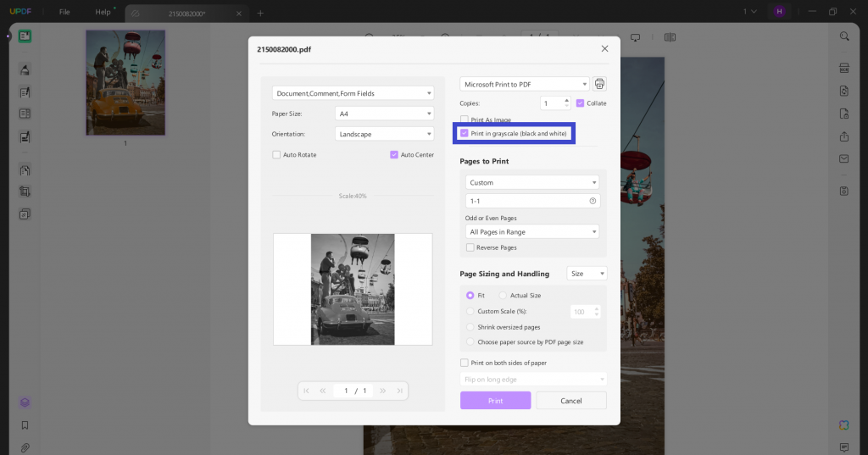Open the Page layout tool in sidebar
Viewport: 868px width, 455px height.
click(x=25, y=114)
